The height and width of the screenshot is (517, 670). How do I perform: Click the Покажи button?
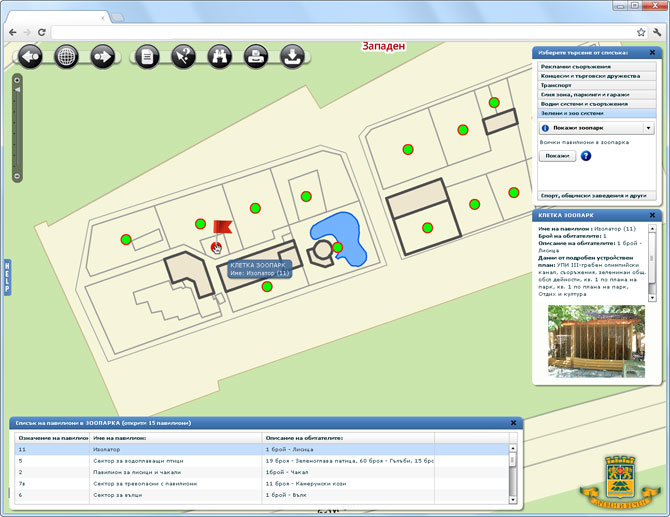pos(557,156)
